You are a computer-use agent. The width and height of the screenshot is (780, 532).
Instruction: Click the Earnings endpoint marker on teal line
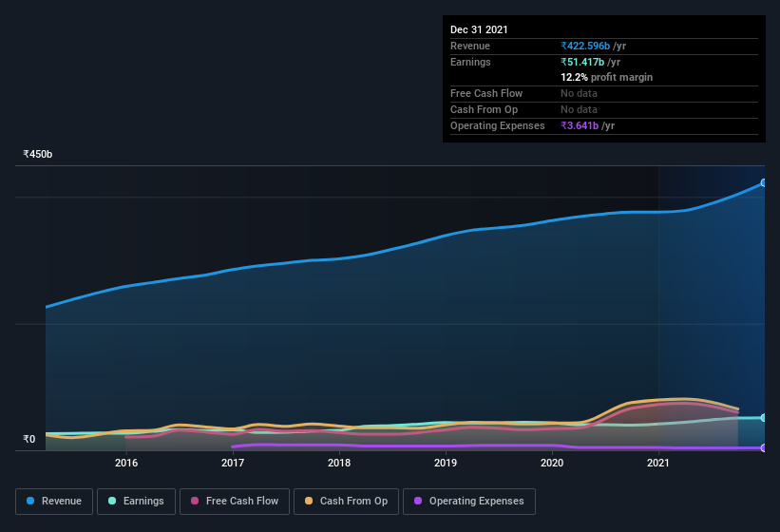point(763,418)
